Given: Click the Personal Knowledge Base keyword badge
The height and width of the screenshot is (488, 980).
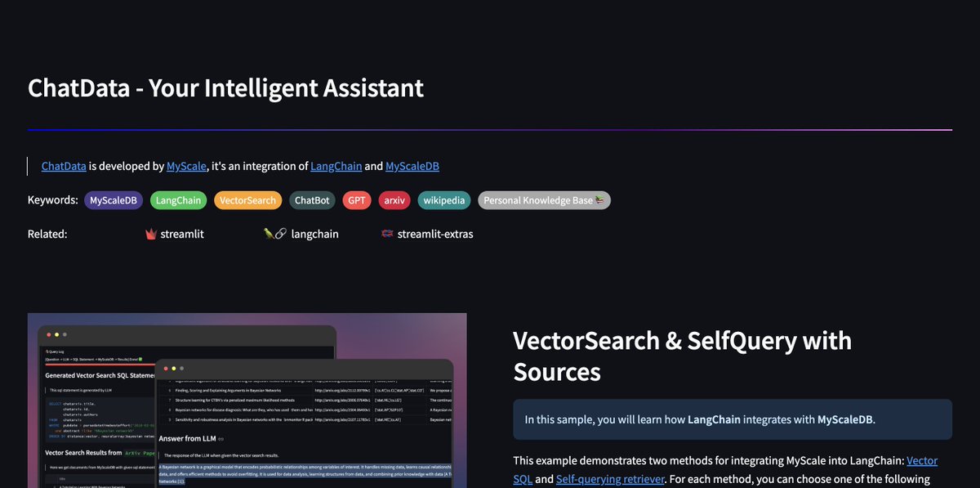Looking at the screenshot, I should 544,200.
